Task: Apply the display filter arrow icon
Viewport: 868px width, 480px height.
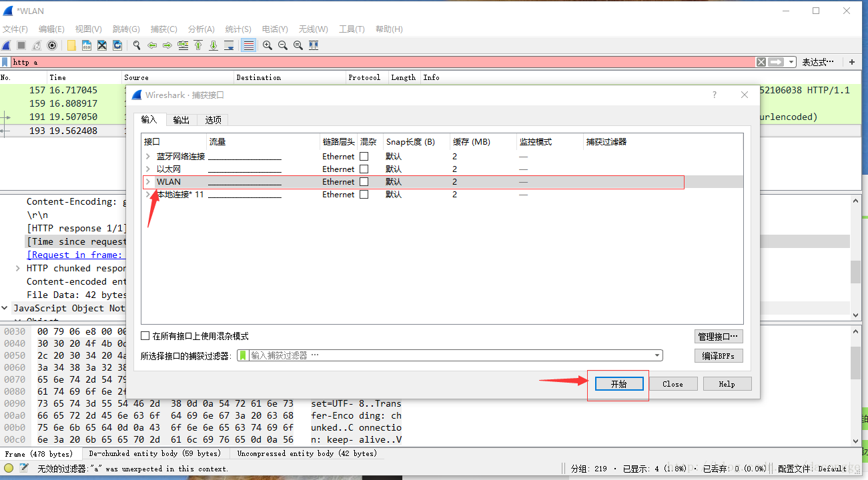Action: tap(776, 62)
